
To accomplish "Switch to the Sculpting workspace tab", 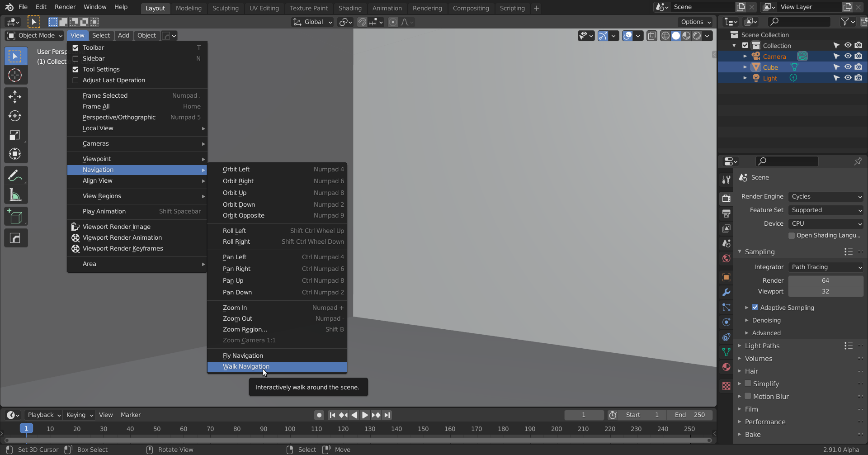I will pyautogui.click(x=225, y=8).
